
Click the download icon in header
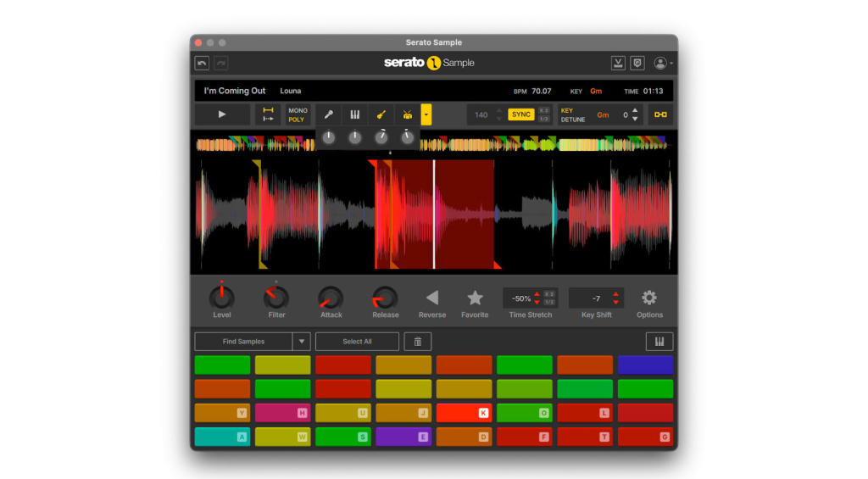pos(618,63)
